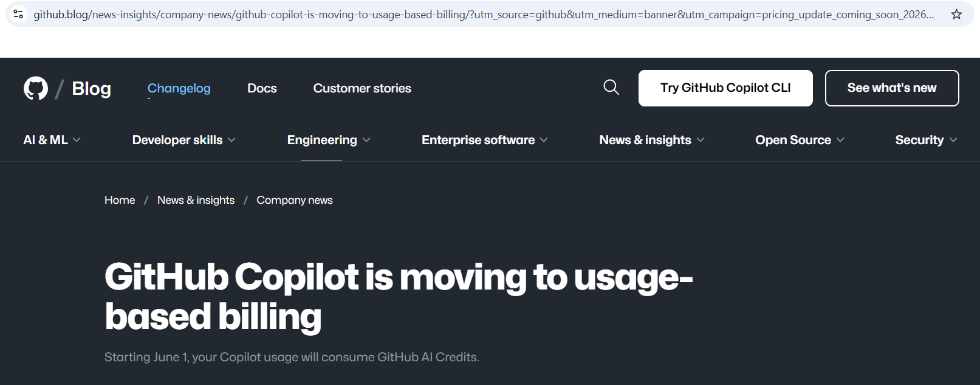Open the search magnifier icon

click(611, 88)
